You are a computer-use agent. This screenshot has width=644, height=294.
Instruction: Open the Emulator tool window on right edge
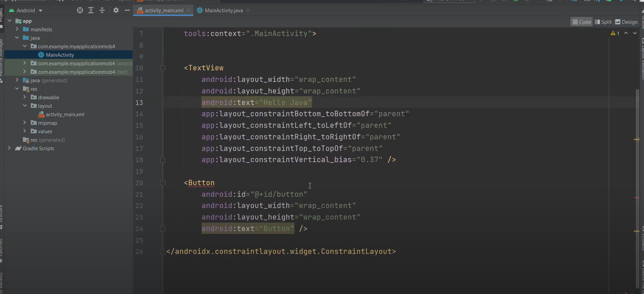point(642,239)
